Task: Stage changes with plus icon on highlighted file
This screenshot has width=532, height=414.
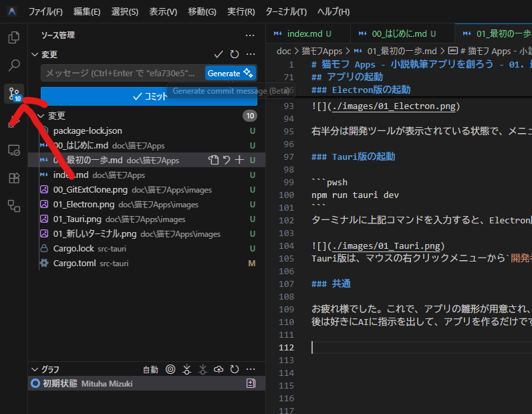Action: (x=239, y=160)
